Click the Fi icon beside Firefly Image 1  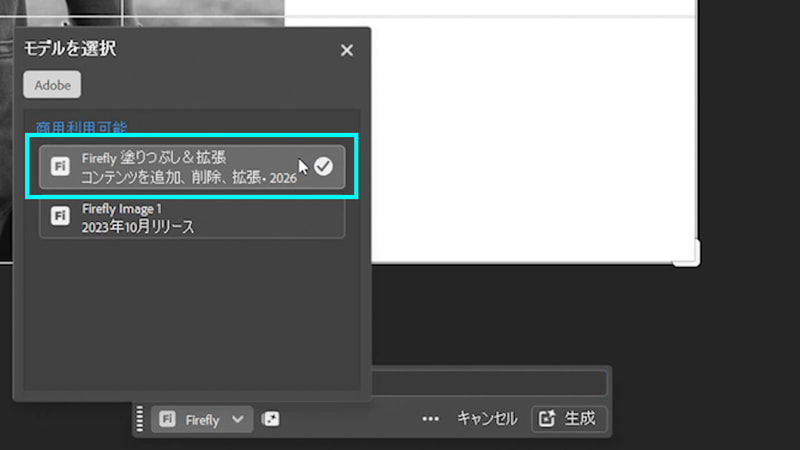pos(60,216)
